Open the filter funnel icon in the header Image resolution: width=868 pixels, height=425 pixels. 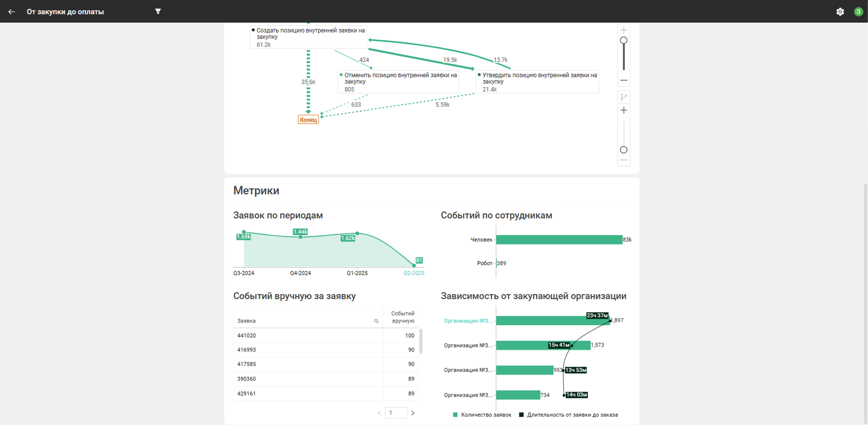point(158,11)
